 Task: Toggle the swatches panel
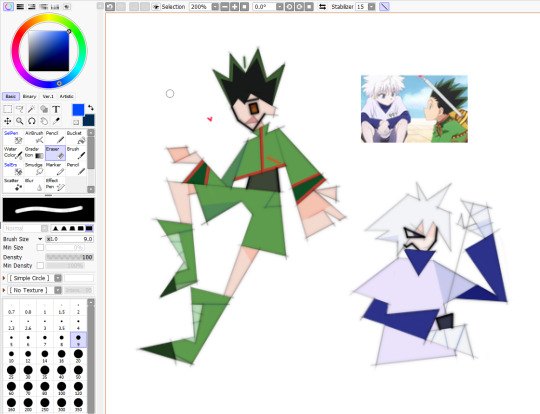point(55,7)
